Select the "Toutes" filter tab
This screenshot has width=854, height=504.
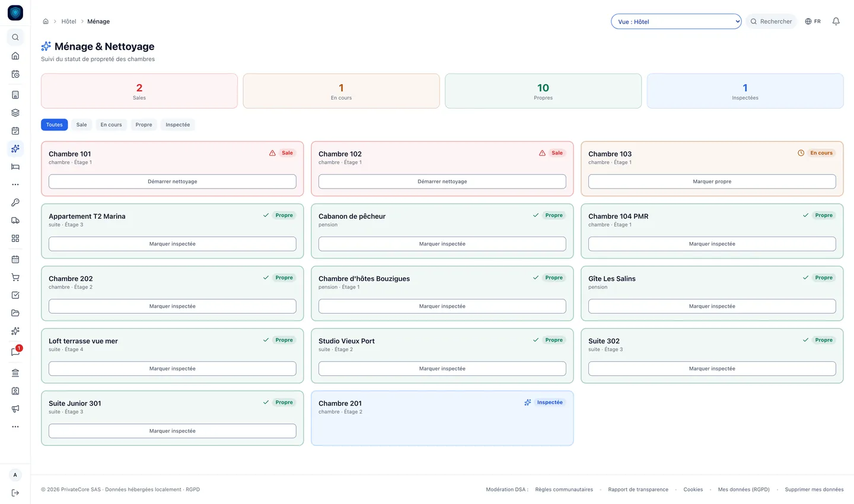pyautogui.click(x=55, y=125)
